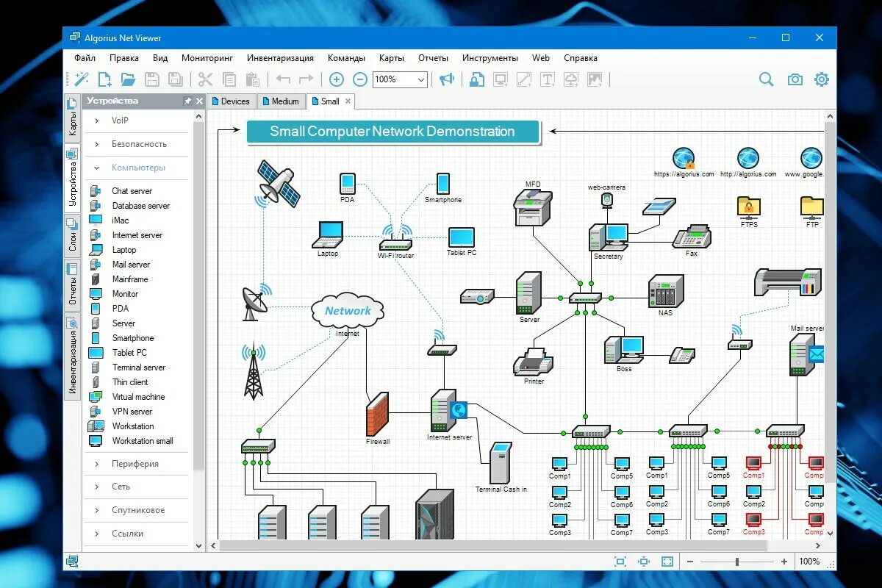The width and height of the screenshot is (882, 588).
Task: Create a new map file
Action: click(105, 79)
